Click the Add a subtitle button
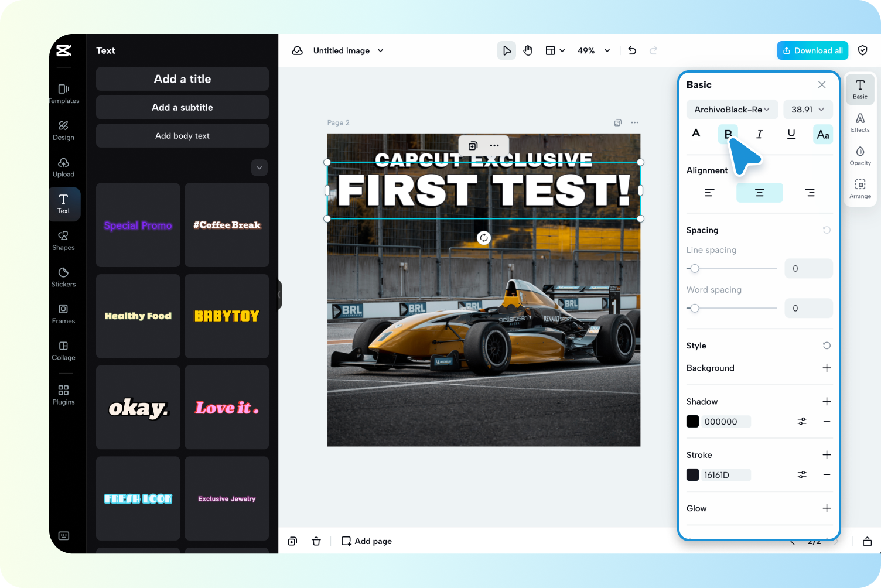The height and width of the screenshot is (588, 881). (x=182, y=107)
